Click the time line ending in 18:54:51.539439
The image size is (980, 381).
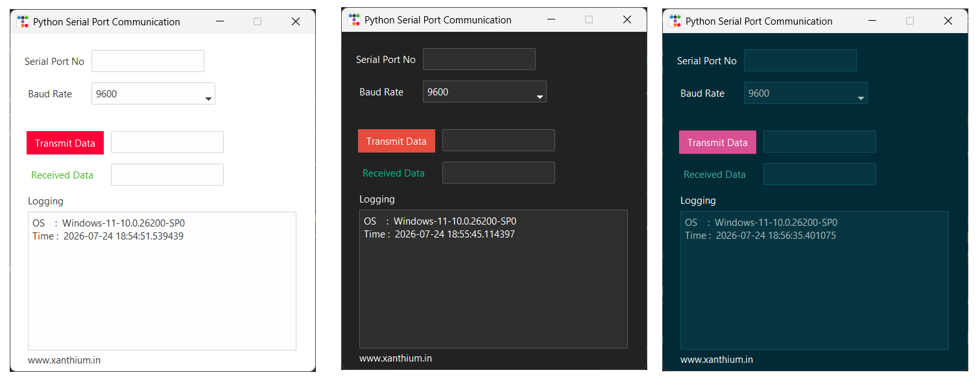(x=108, y=236)
